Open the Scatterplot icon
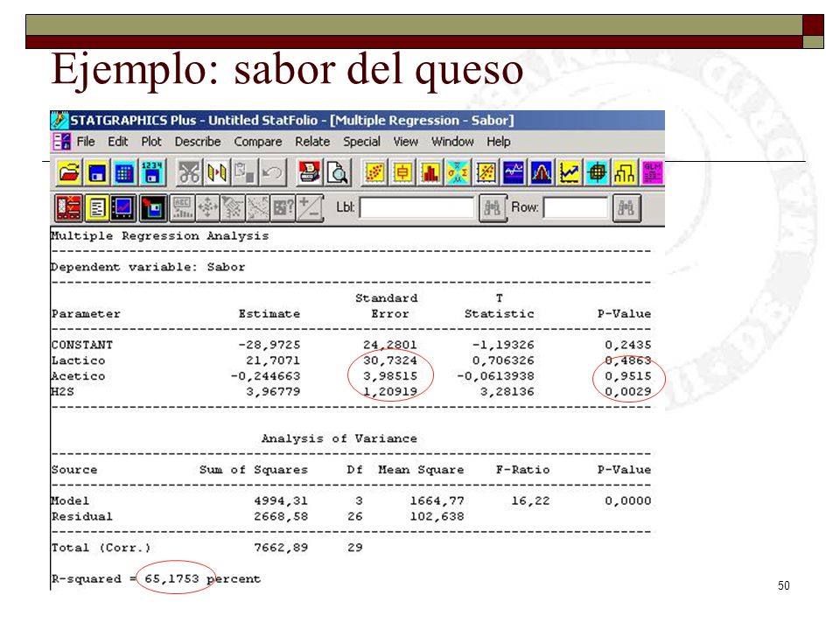The width and height of the screenshot is (840, 630). pos(374,173)
